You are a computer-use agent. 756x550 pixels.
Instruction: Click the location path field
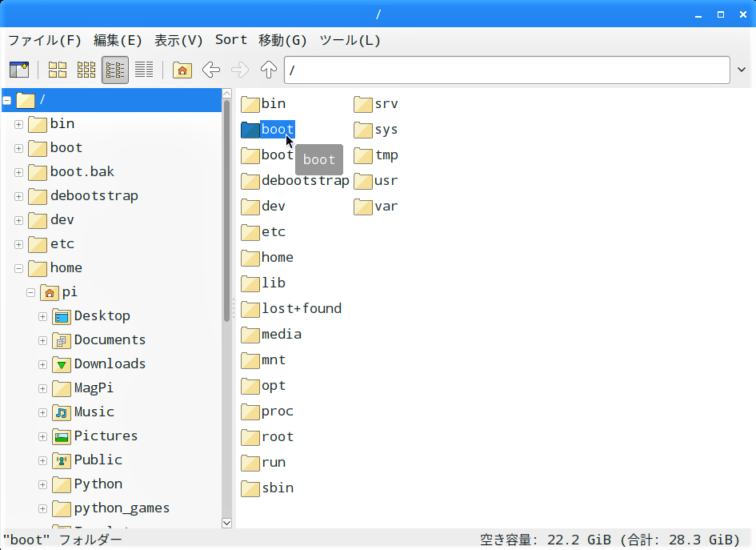(506, 70)
